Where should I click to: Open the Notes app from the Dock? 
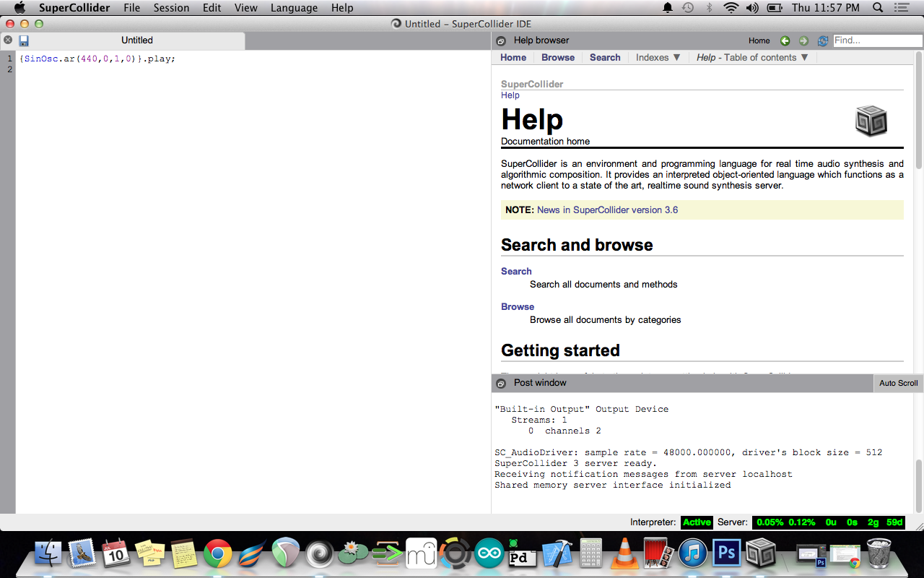184,554
